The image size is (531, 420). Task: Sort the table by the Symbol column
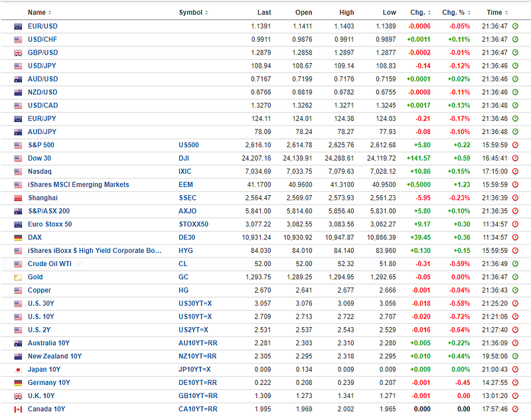(193, 13)
